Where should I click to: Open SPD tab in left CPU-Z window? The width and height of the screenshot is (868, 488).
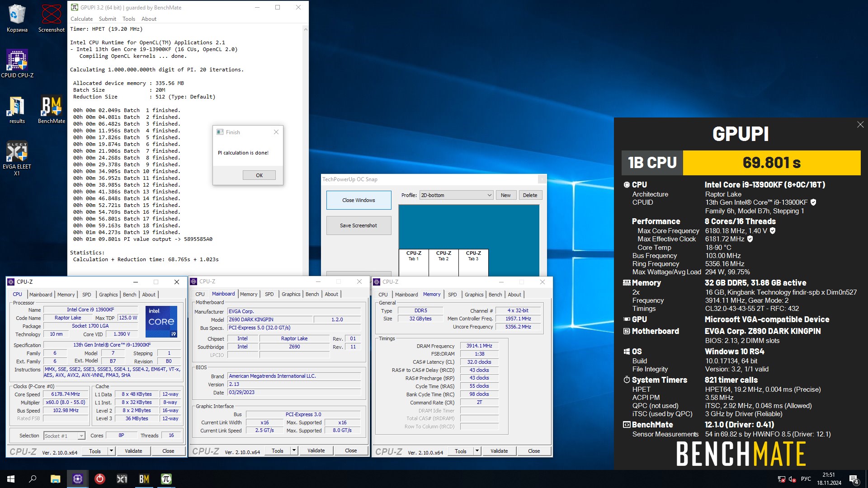tap(87, 295)
